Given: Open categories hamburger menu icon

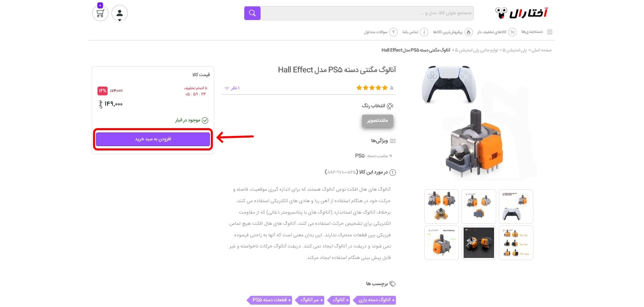Looking at the screenshot, I should [x=550, y=32].
